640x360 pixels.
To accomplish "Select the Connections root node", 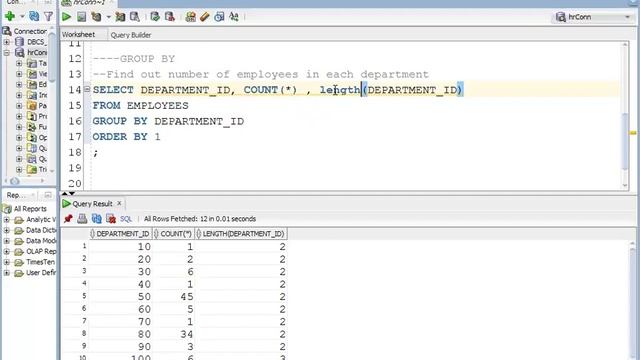I will [x=30, y=31].
